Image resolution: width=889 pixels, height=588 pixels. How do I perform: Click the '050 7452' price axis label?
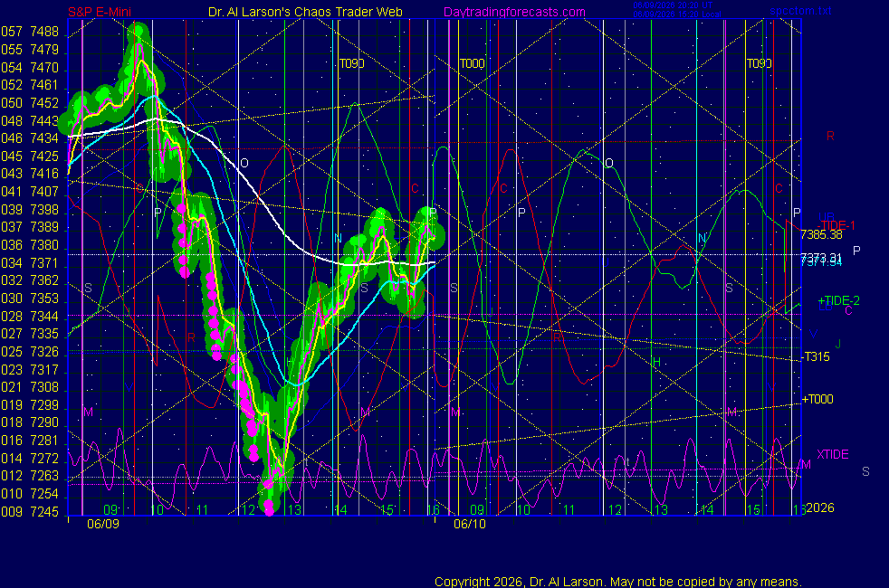pyautogui.click(x=30, y=103)
